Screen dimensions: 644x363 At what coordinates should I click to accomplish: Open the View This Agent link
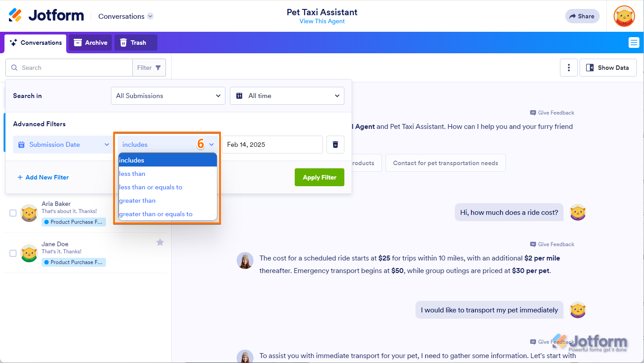pos(322,21)
